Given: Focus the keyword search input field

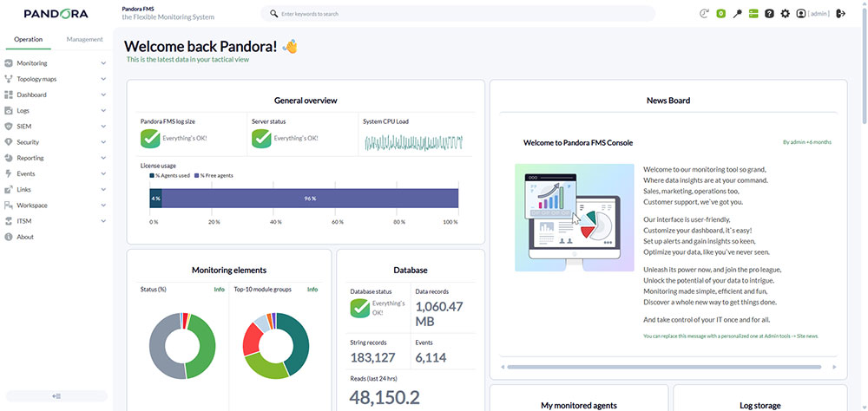Looking at the screenshot, I should point(457,13).
